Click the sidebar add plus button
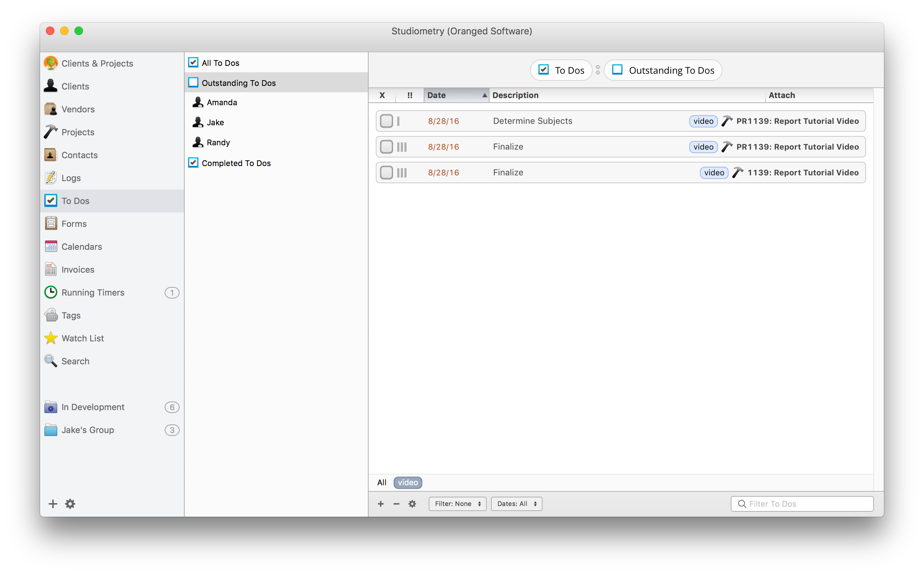The image size is (924, 574). pyautogui.click(x=53, y=504)
